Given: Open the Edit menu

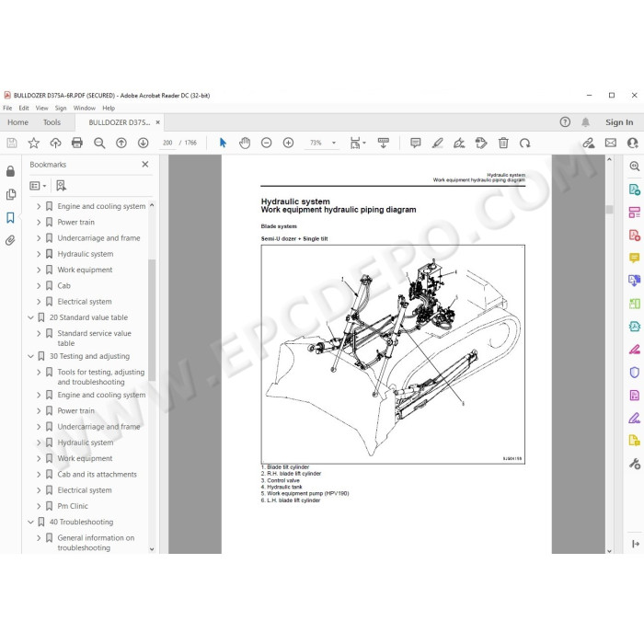Looking at the screenshot, I should pos(24,108).
